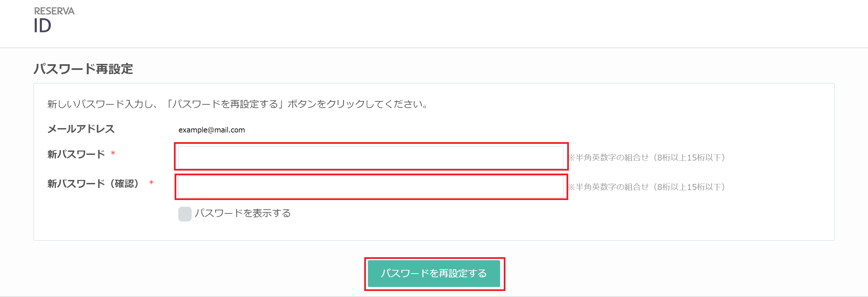Focus the 新パスワード（確認） input field
Viewport: 868px width, 297px height.
pos(371,187)
